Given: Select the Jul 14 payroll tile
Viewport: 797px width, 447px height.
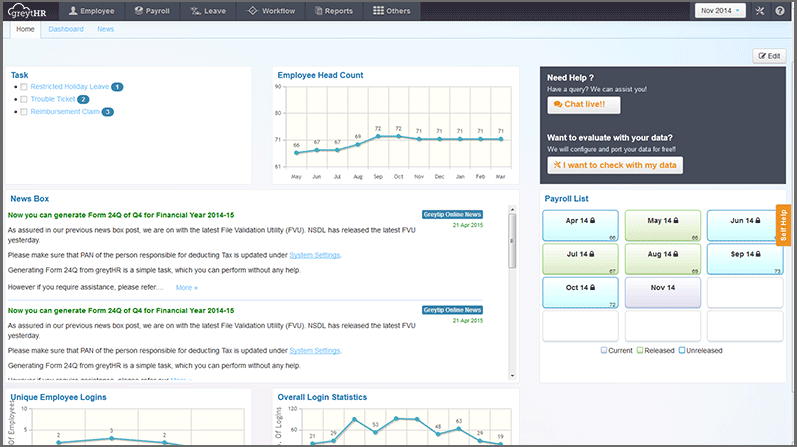Looking at the screenshot, I should (x=580, y=259).
